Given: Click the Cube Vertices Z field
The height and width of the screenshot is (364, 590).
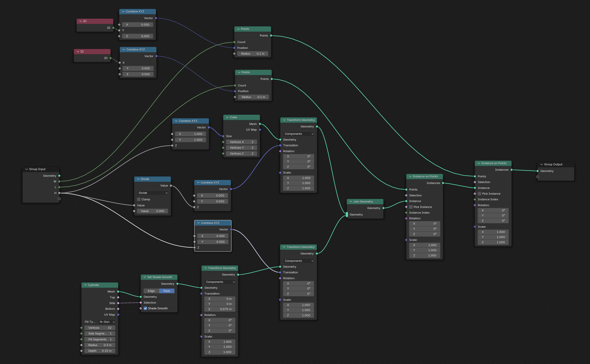Looking at the screenshot, I should point(241,154).
